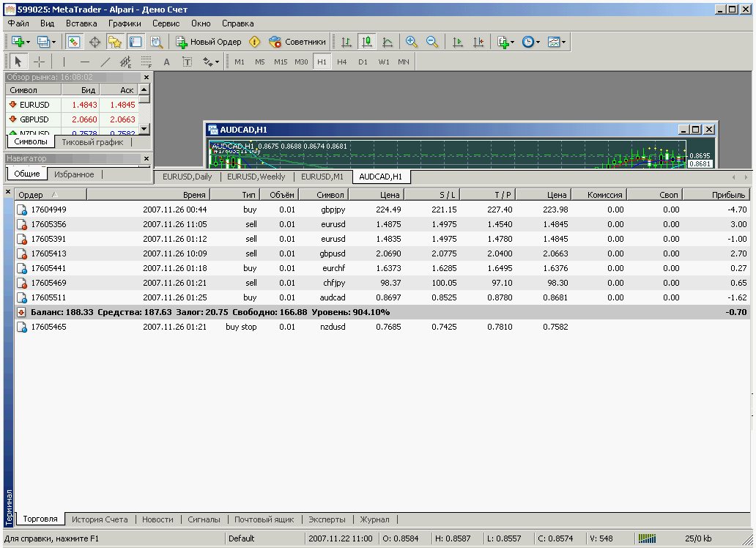This screenshot has height=548, width=756.
Task: Open the Графики menu
Action: coord(125,23)
